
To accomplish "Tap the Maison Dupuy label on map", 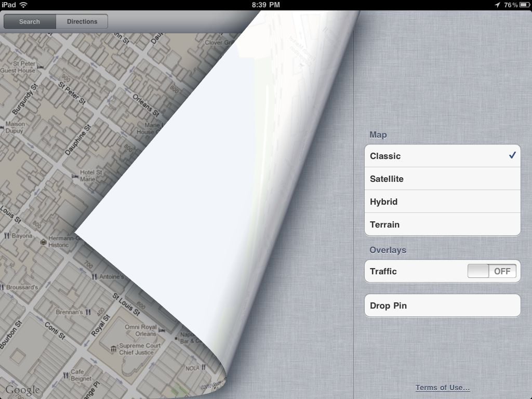I will point(15,127).
